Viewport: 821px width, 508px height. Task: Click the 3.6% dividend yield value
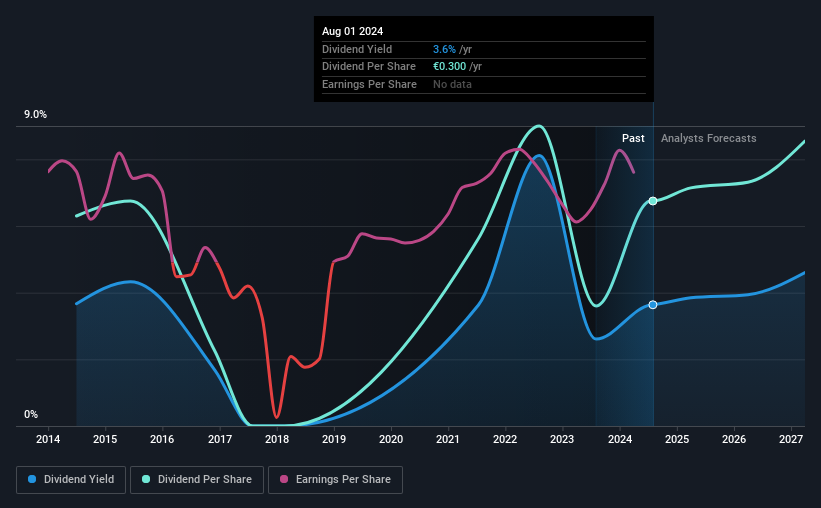click(444, 49)
